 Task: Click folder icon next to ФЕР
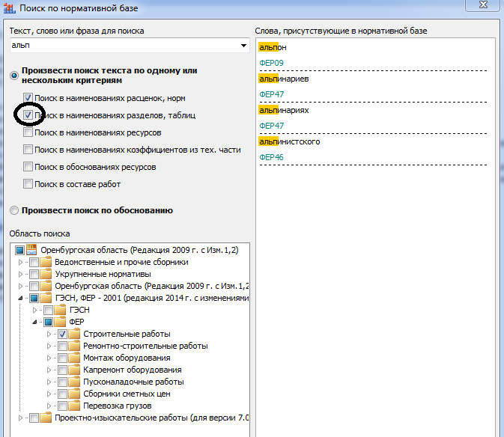tap(60, 322)
